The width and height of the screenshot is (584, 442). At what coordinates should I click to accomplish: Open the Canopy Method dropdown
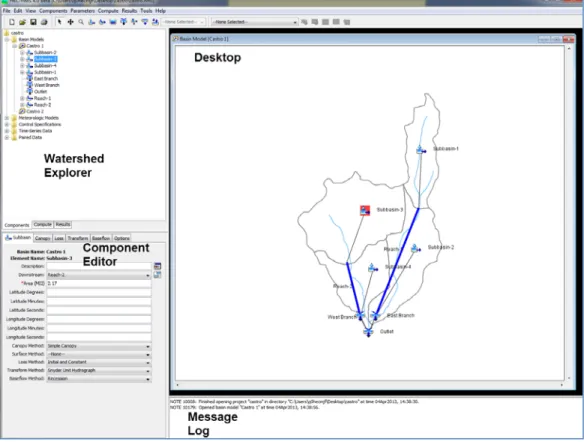coord(99,346)
